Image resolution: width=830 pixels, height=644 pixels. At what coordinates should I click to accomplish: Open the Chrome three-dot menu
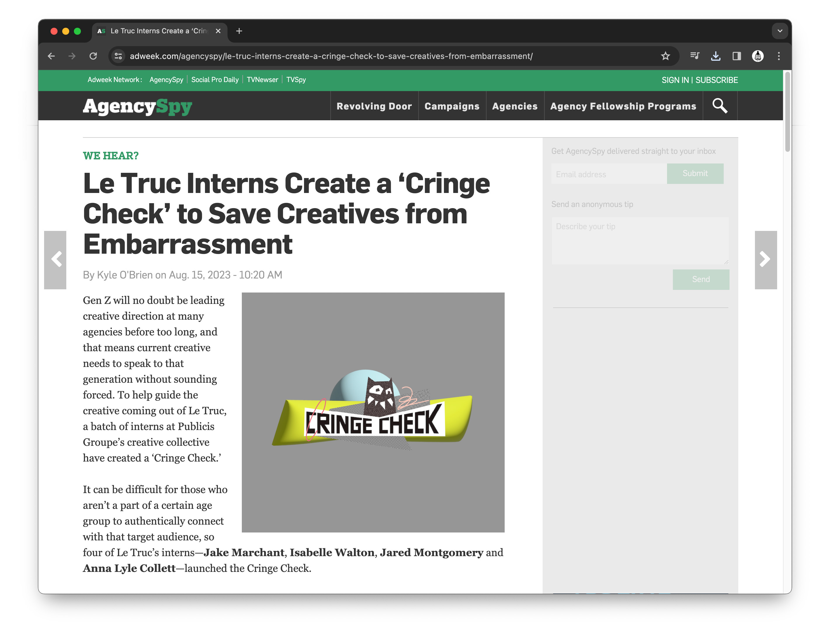pos(779,56)
